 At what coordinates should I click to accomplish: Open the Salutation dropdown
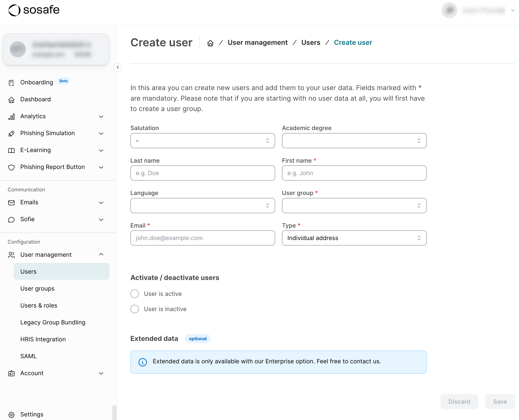tap(203, 141)
